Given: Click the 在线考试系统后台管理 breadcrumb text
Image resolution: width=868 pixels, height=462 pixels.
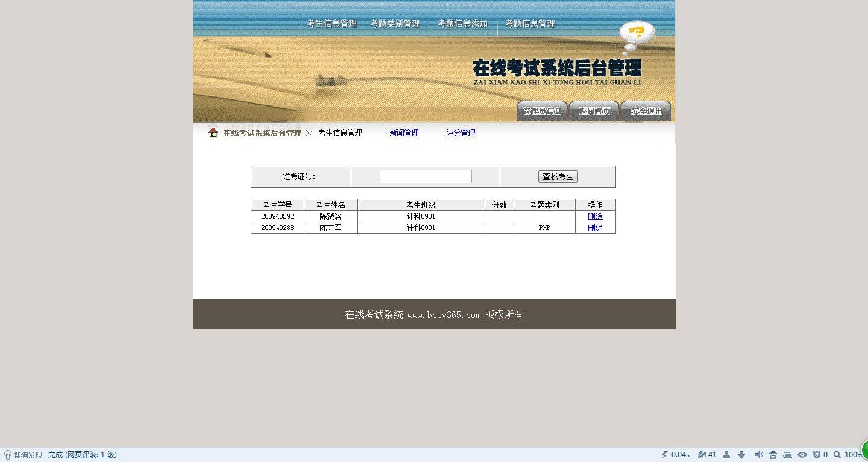Looking at the screenshot, I should point(262,133).
